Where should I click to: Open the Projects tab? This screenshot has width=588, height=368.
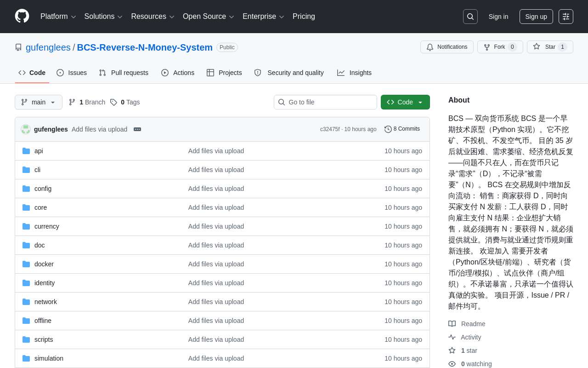[x=224, y=73]
